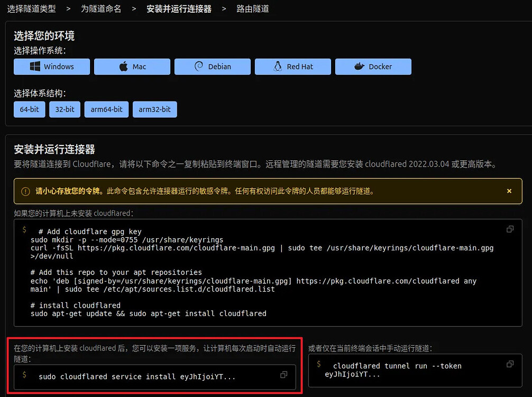Click the 选择体系结构 label
Image resolution: width=532 pixels, height=397 pixels.
(x=40, y=93)
